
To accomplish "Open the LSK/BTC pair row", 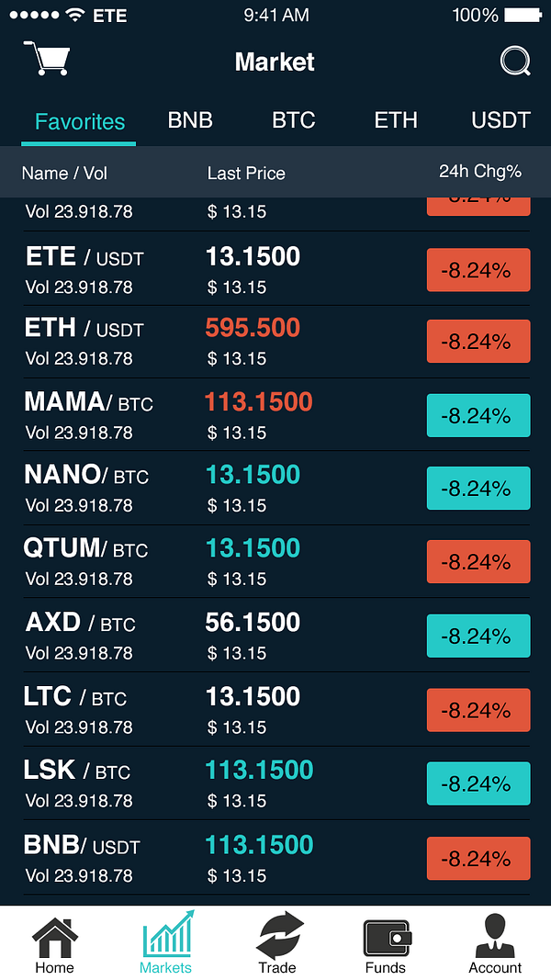I will pos(276,783).
